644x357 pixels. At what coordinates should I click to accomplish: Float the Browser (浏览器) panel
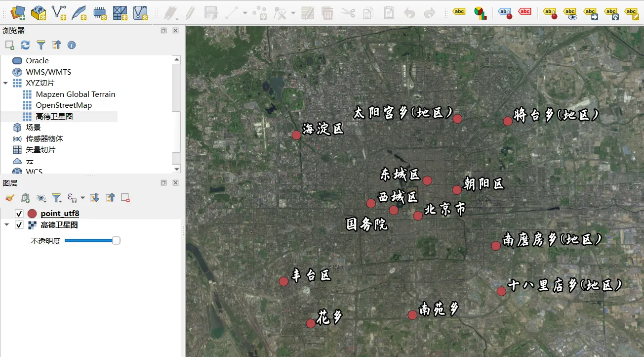[x=163, y=31]
